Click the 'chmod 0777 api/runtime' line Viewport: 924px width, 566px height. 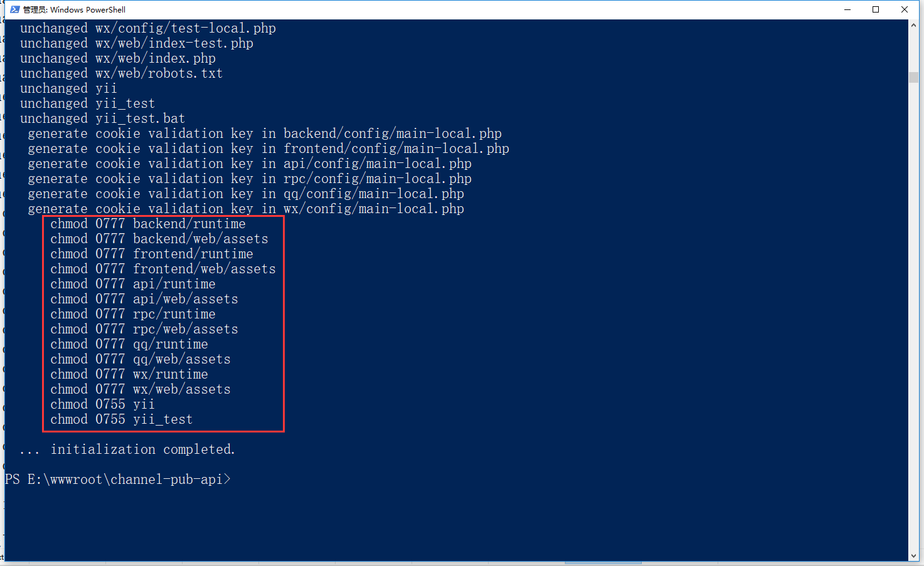pos(133,284)
